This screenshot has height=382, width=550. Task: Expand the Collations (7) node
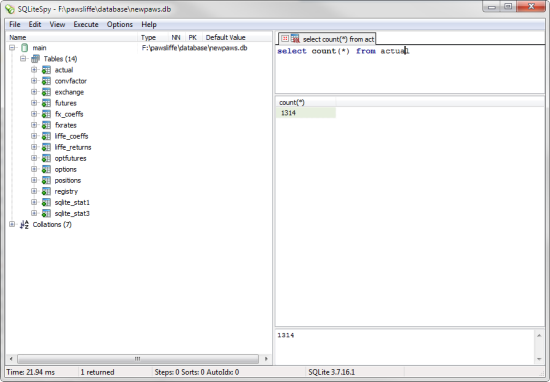[12, 224]
